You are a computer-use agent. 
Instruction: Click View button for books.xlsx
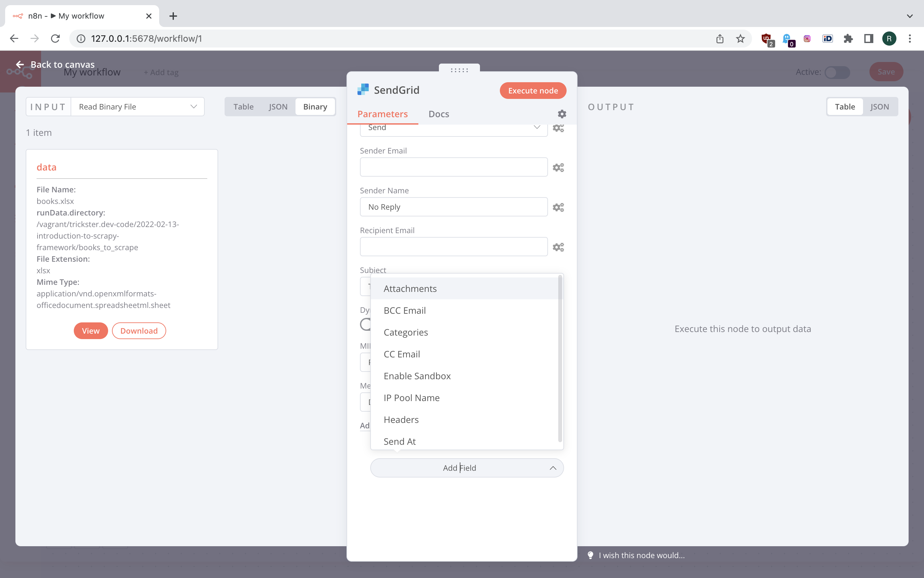90,331
